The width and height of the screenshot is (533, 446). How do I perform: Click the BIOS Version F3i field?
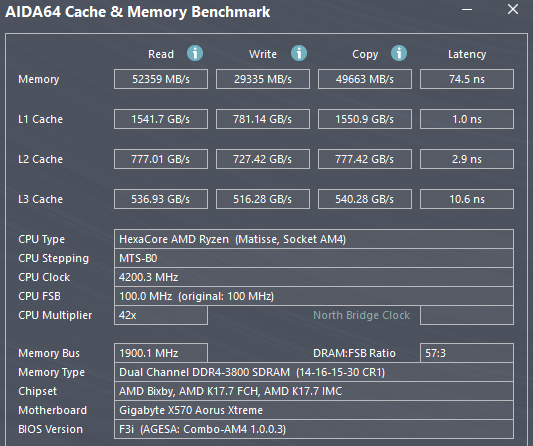coord(314,429)
